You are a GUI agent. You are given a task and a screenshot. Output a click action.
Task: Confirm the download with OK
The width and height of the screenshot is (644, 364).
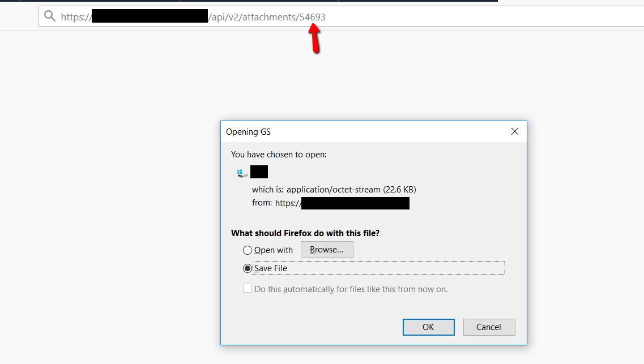tap(428, 327)
